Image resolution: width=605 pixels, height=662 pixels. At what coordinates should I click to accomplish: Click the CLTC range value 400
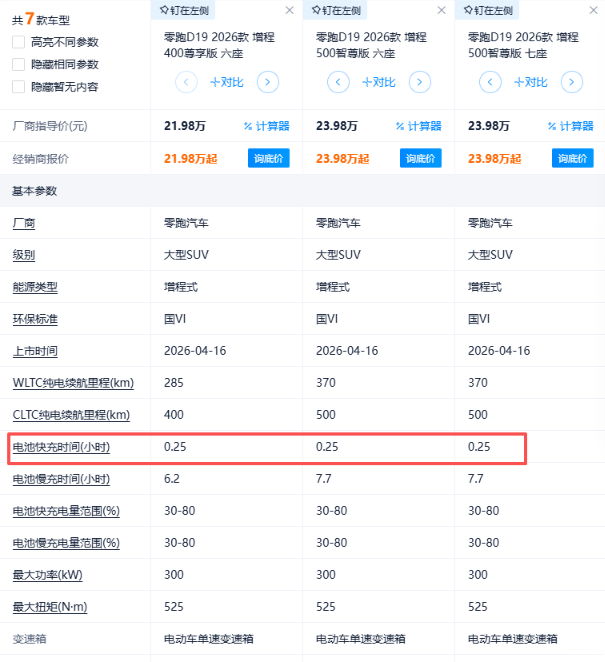pyautogui.click(x=174, y=415)
